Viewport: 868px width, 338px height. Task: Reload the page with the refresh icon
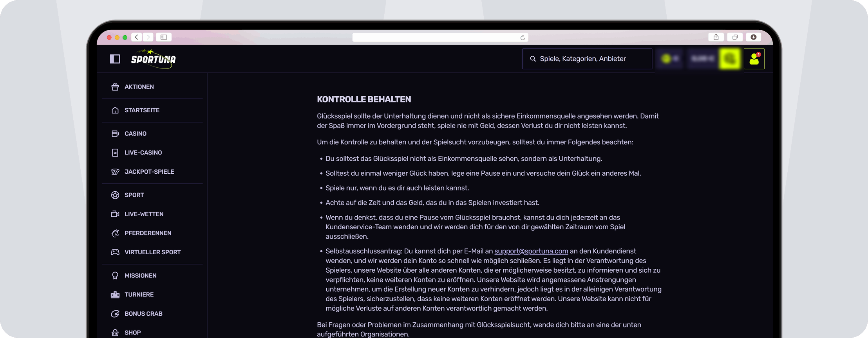click(523, 38)
